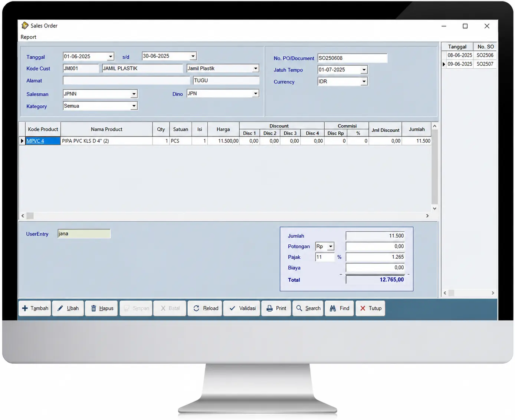Click the disabled Simpan save button
This screenshot has width=515, height=420.
click(x=136, y=308)
